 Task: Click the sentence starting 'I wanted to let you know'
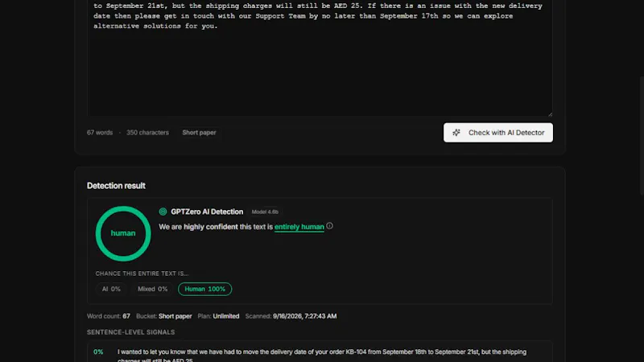[x=321, y=356]
